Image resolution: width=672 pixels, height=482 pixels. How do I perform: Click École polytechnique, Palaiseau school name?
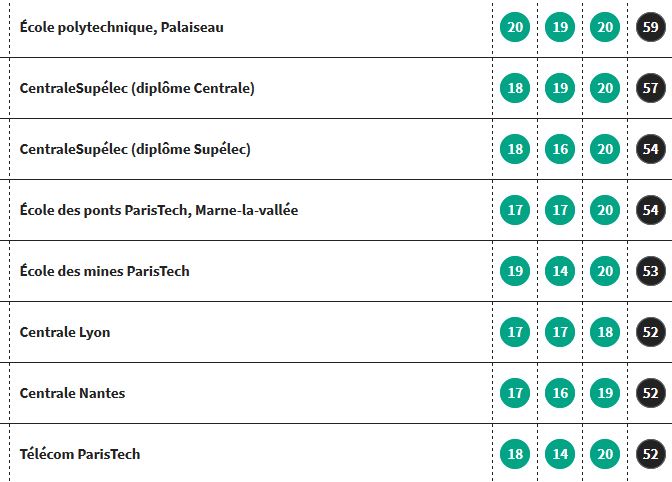122,27
